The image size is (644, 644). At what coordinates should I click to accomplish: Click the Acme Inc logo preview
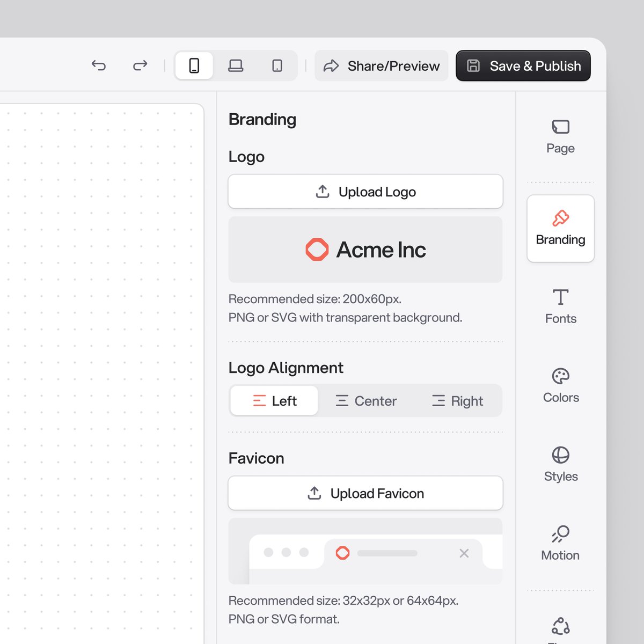tap(365, 250)
